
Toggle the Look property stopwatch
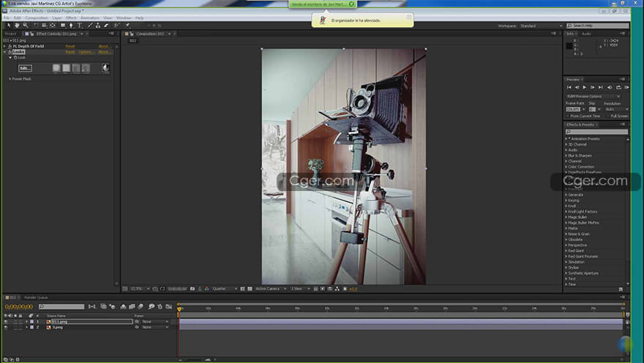coord(15,58)
